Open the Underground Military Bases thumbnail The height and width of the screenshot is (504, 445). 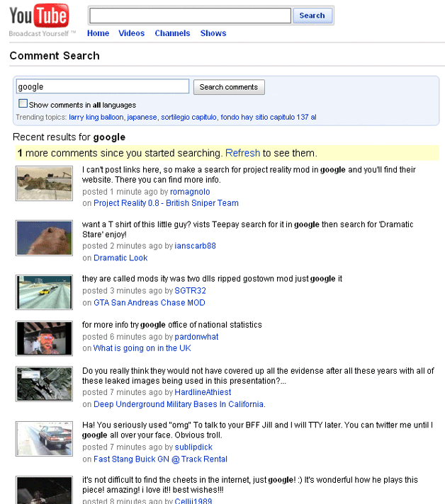(44, 384)
